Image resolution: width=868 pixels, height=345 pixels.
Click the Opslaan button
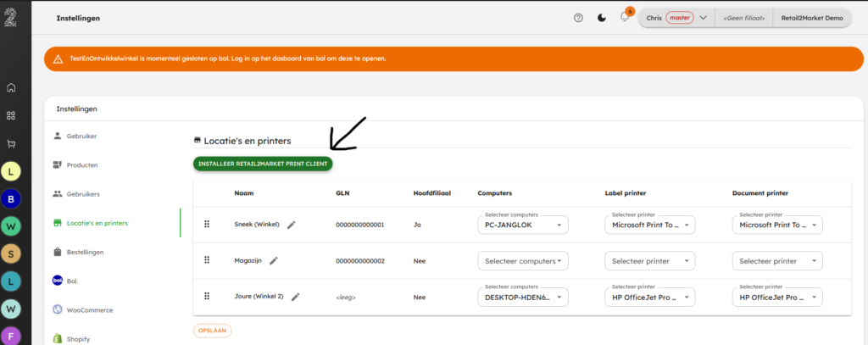coord(212,331)
